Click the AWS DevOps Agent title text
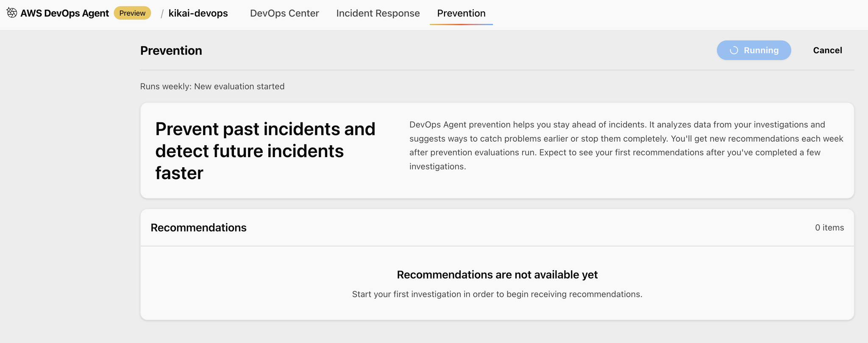868x343 pixels. [x=64, y=13]
